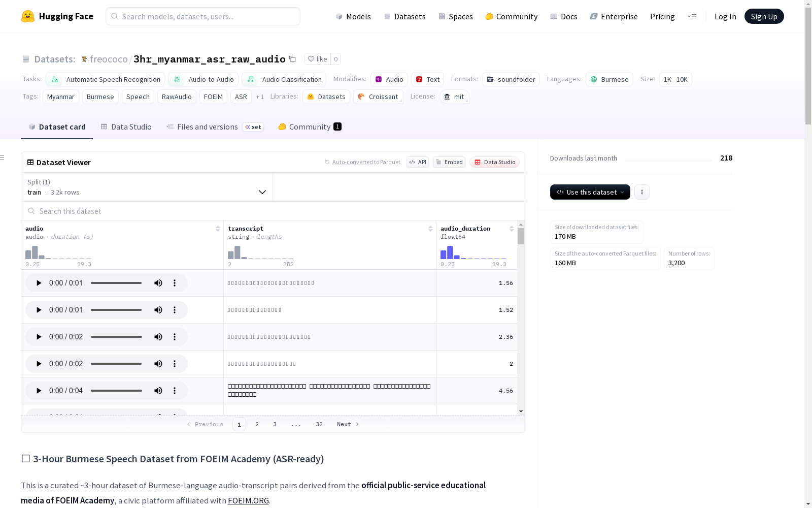Seek in the 1.56 second audio slider
Viewport: 812px width, 508px height.
tap(117, 283)
